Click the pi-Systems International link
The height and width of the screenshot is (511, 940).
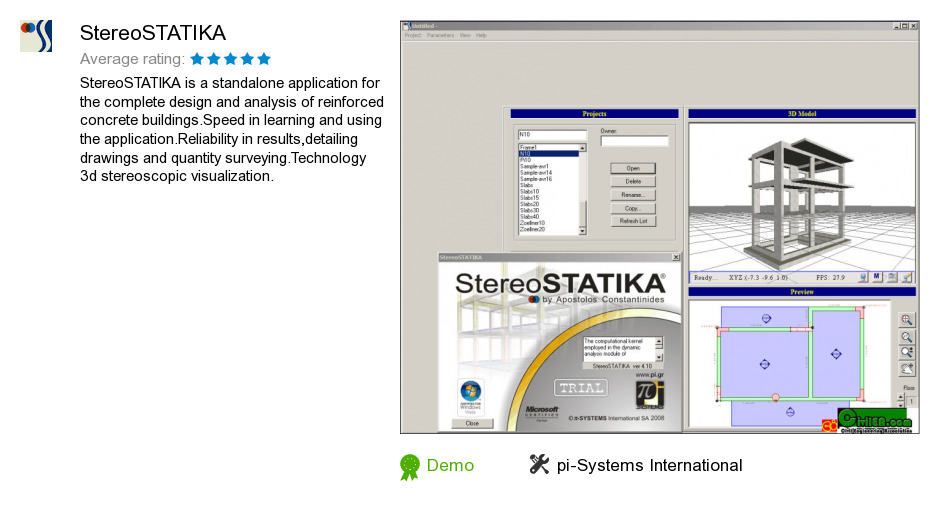point(649,465)
